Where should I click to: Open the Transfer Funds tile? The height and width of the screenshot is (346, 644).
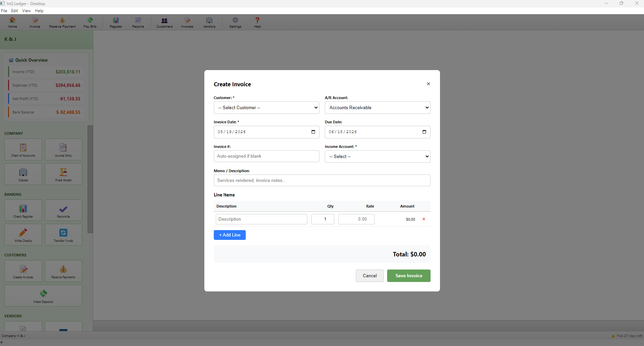point(63,234)
